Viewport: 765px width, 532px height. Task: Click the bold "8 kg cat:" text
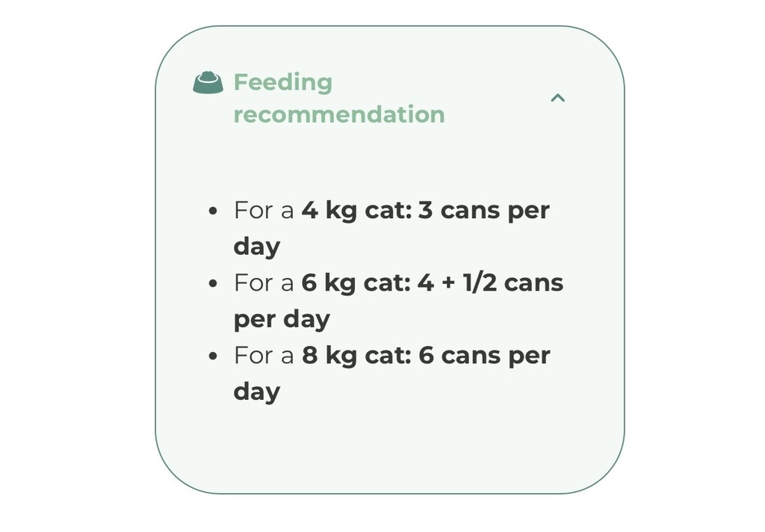tap(356, 356)
